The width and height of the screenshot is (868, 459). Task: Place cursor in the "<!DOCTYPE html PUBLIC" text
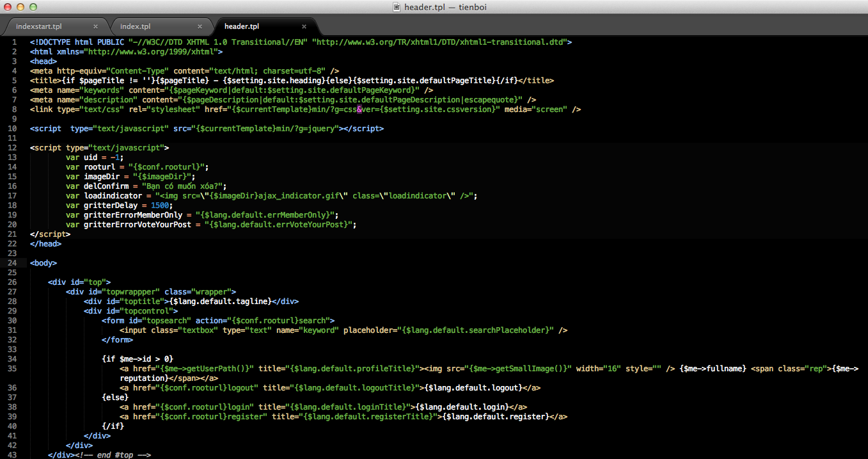[x=77, y=42]
